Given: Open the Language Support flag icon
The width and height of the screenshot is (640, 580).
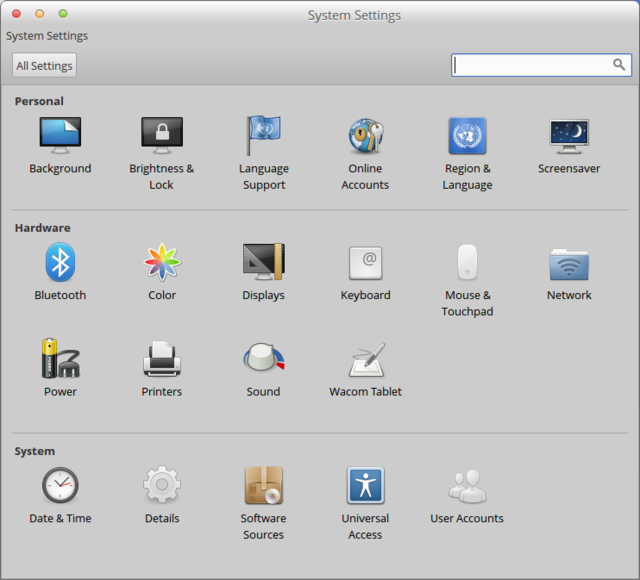Looking at the screenshot, I should point(263,135).
